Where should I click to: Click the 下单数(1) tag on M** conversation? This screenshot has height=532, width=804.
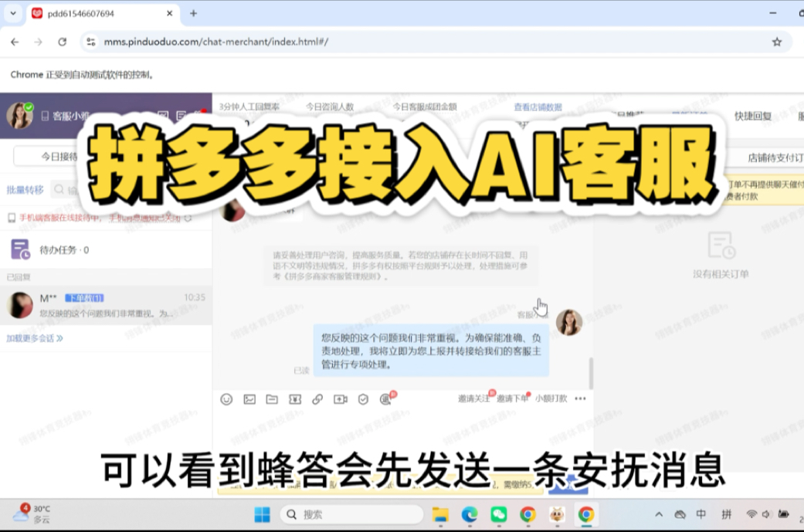click(84, 298)
